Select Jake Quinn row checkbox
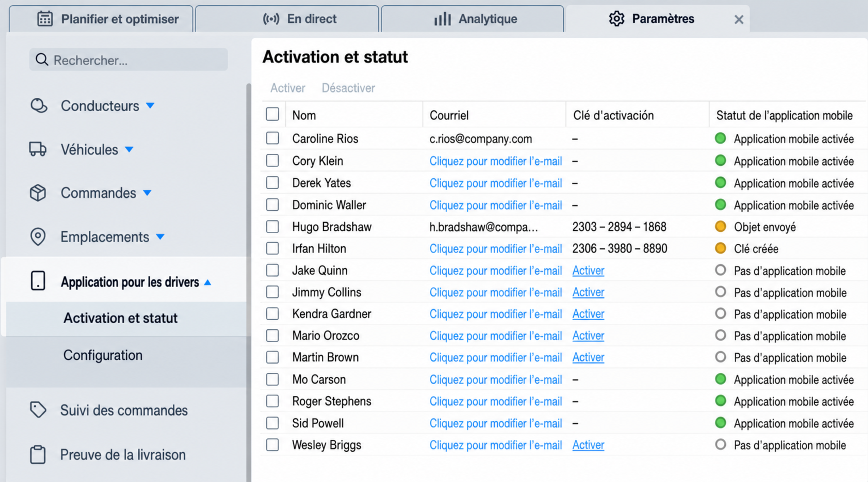 [x=272, y=270]
